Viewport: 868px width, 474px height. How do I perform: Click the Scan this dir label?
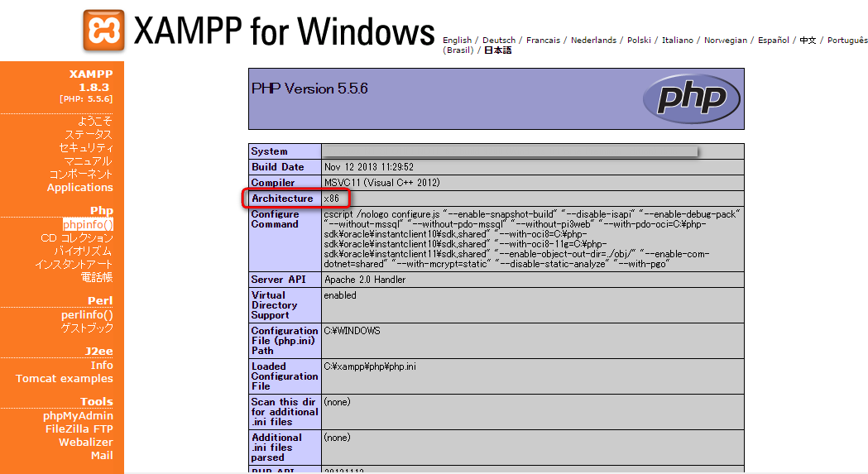pyautogui.click(x=285, y=411)
